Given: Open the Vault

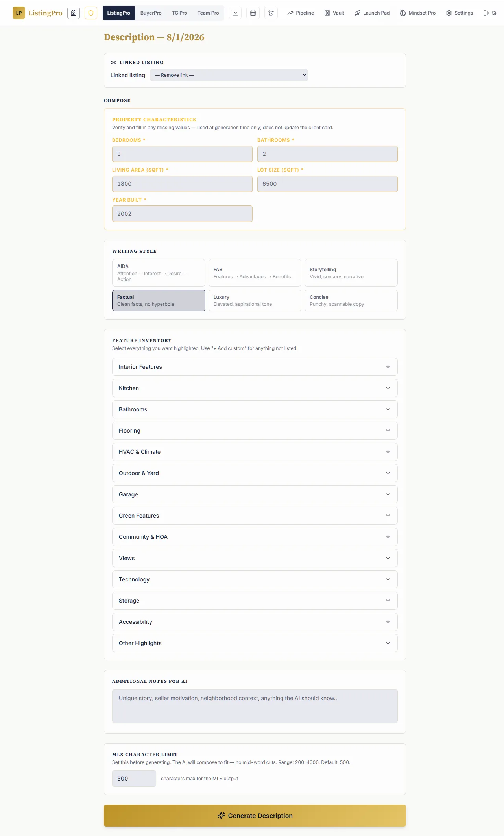Looking at the screenshot, I should (x=334, y=13).
